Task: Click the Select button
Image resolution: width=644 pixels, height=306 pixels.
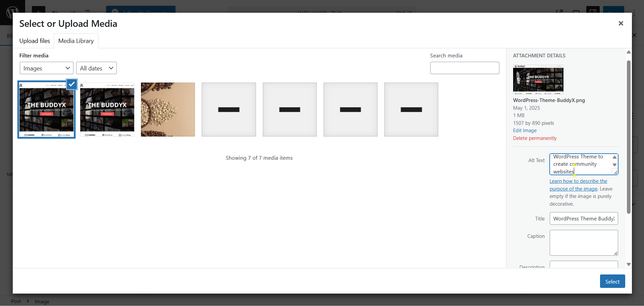Action: click(x=612, y=282)
